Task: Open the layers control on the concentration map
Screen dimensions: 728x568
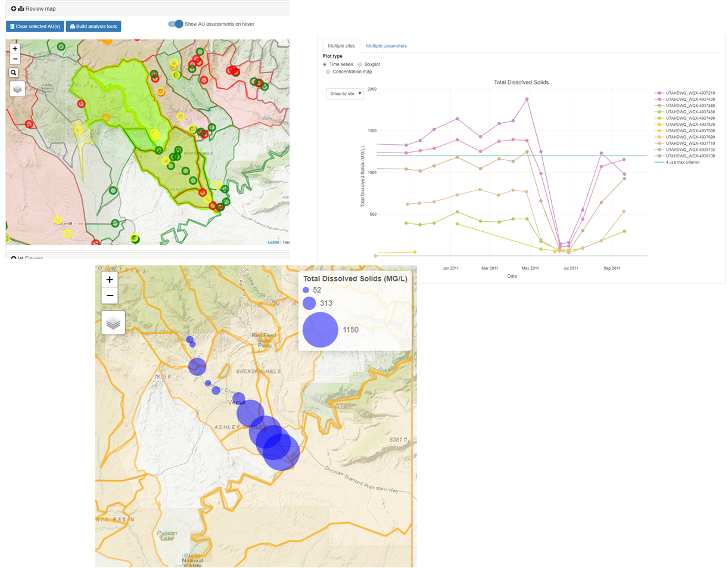Action: coord(113,322)
